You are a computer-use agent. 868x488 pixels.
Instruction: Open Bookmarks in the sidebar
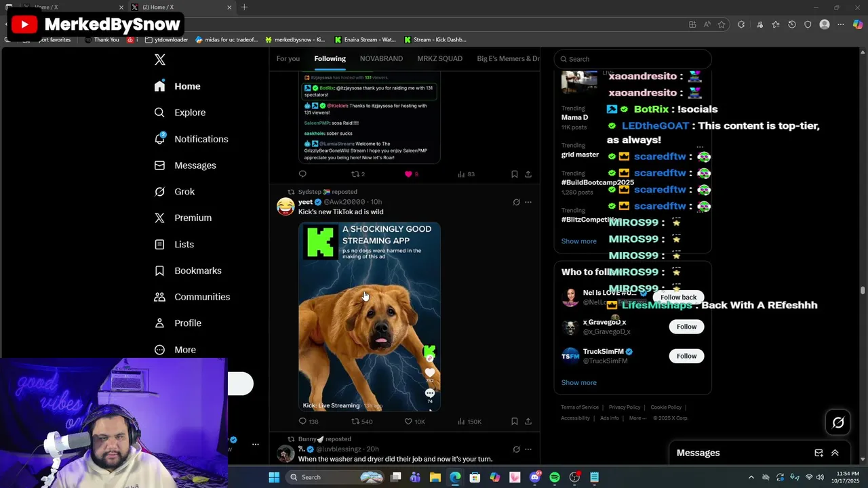click(x=188, y=270)
